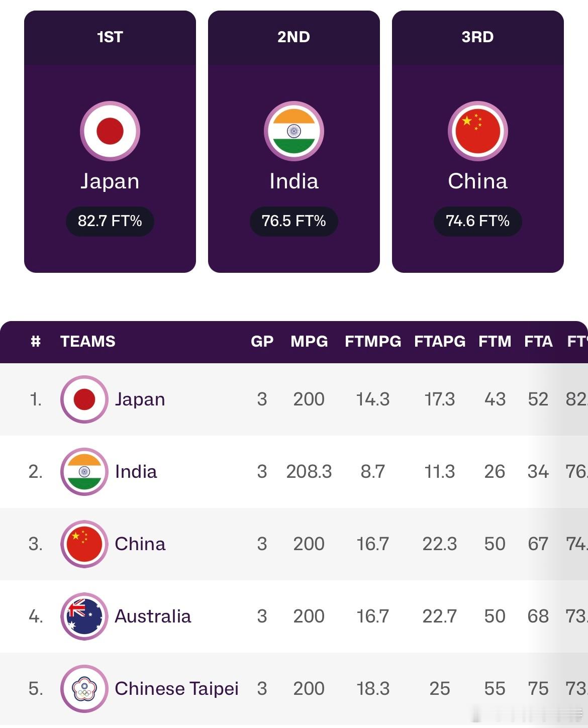Open Chinese Taipei team link

point(176,689)
